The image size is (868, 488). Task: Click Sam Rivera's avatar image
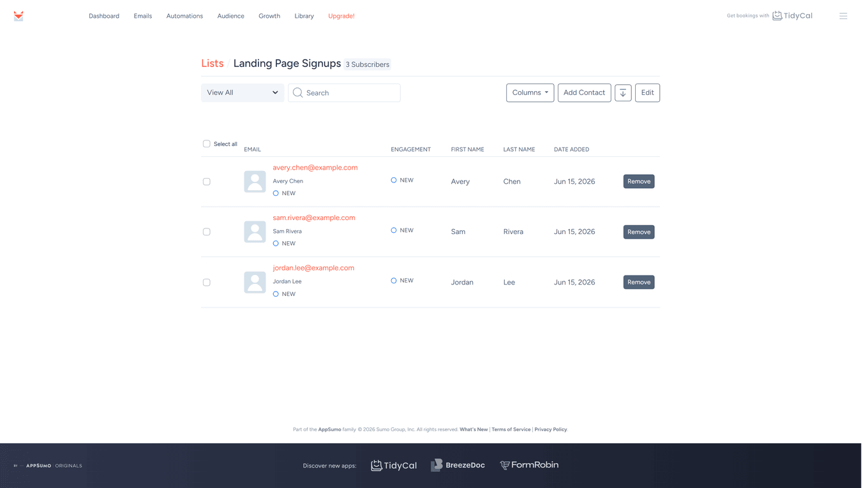click(x=255, y=232)
